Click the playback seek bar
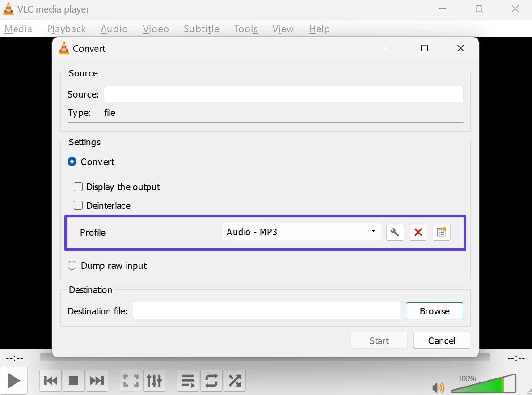532x395 pixels. pos(265,357)
